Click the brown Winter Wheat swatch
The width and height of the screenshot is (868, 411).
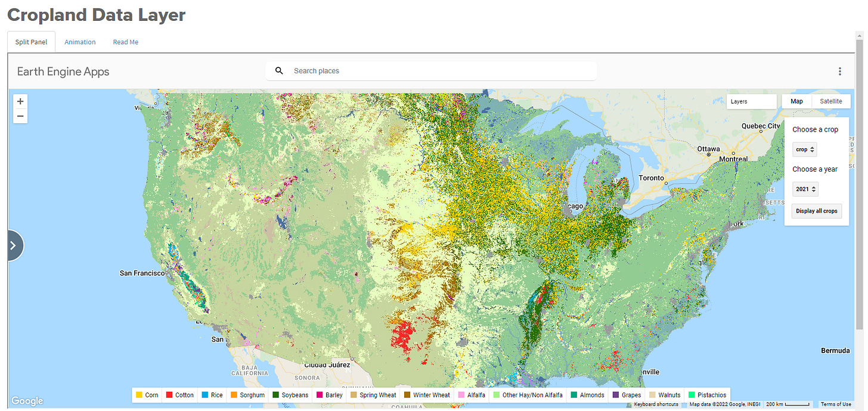407,395
